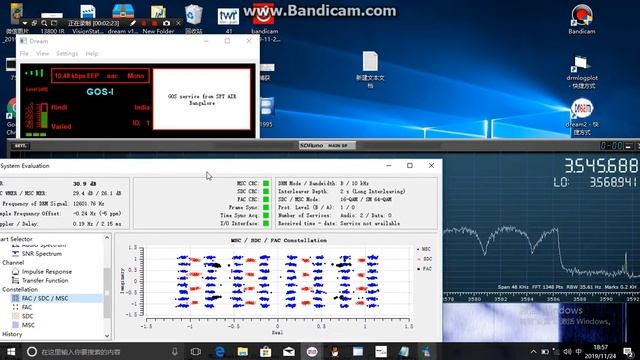Open the Bandicam toolbar dropdown arrow
640x360 pixels.
(25, 23)
